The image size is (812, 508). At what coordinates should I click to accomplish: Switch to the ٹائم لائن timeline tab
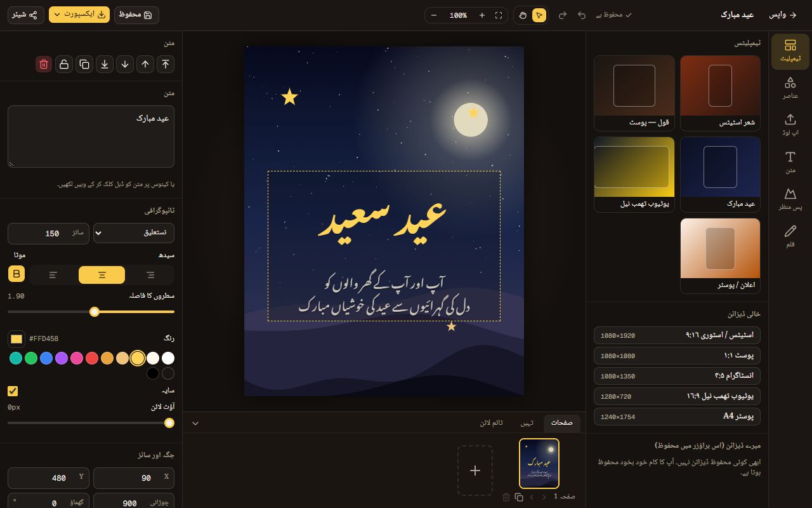point(492,424)
